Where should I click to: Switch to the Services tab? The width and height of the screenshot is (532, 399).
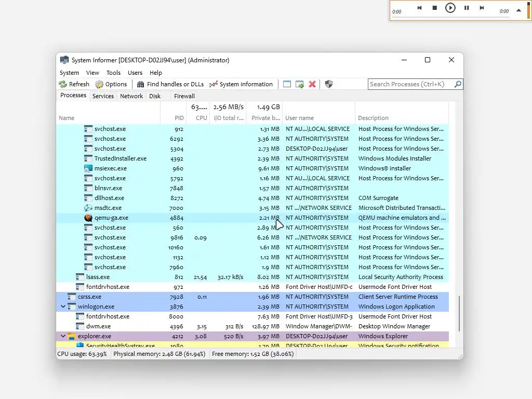click(103, 96)
